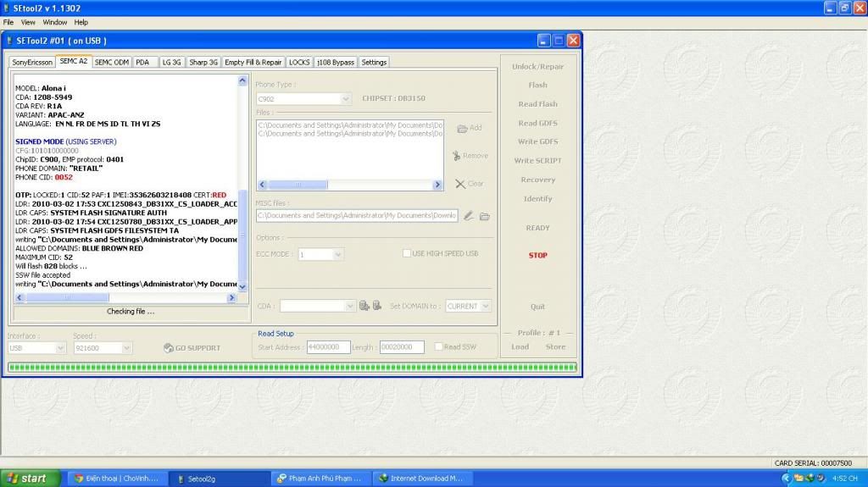Switch to the Settings tab
The width and height of the screenshot is (868, 487).
pyautogui.click(x=374, y=63)
